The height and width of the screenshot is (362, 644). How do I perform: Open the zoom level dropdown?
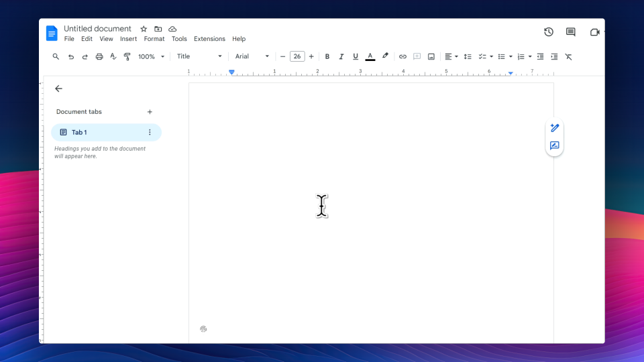(151, 56)
